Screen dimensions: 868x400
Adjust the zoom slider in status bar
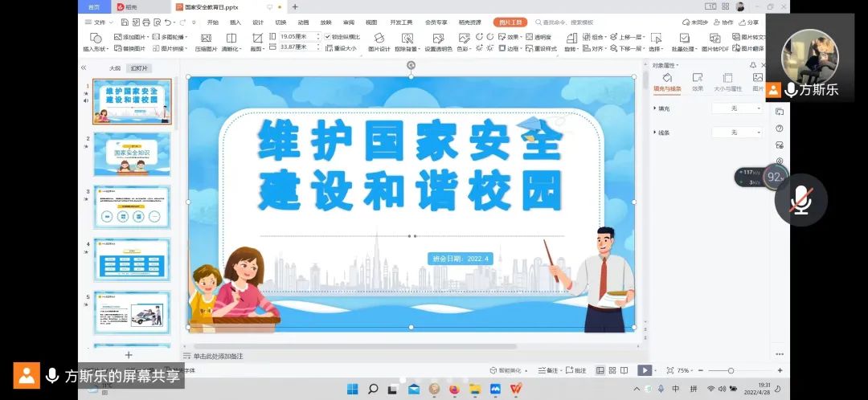[731, 370]
